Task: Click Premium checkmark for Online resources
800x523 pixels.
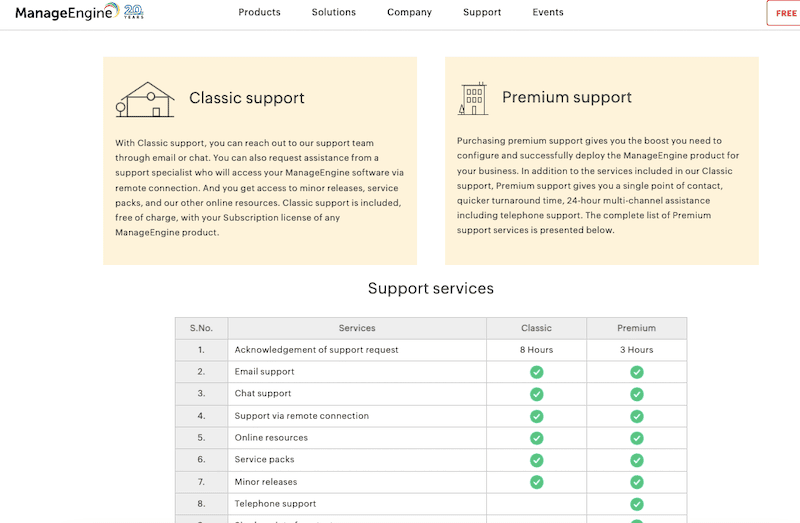Action: [636, 438]
